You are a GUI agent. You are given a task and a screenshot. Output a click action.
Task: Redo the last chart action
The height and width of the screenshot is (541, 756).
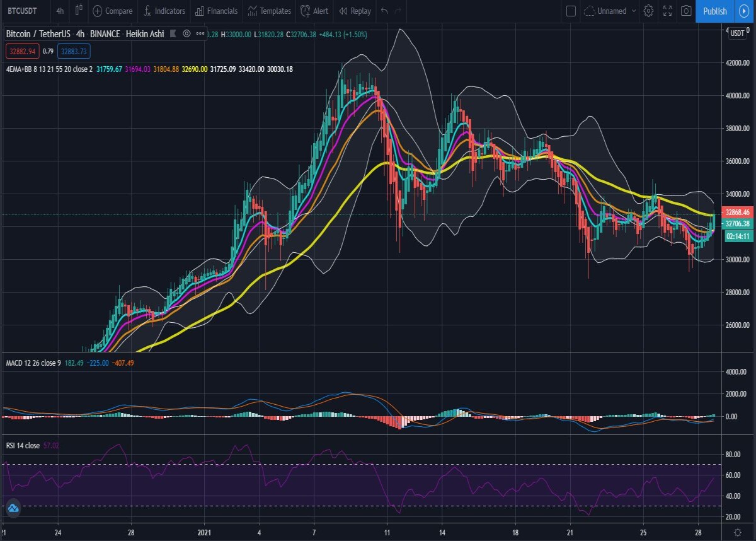398,11
